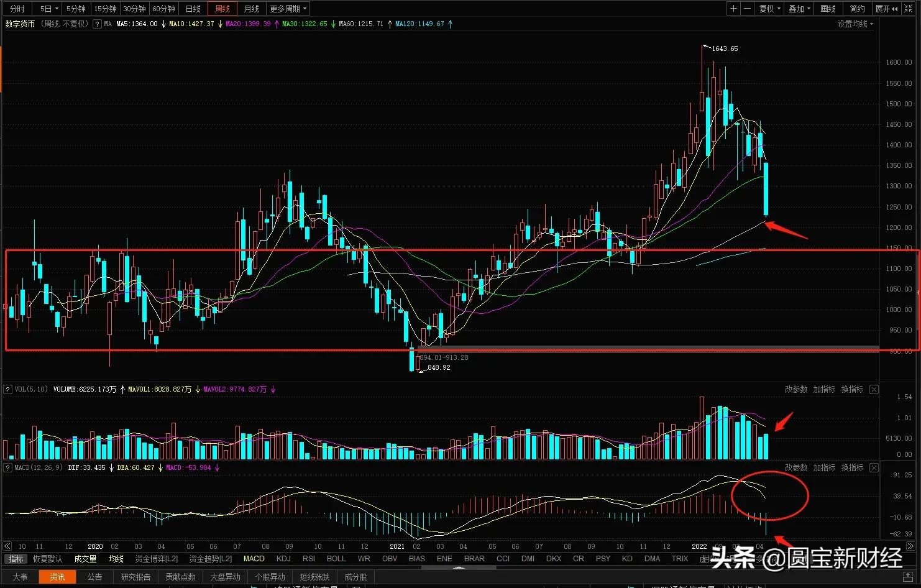Select the BIAS indicator
The width and height of the screenshot is (921, 588).
417,559
